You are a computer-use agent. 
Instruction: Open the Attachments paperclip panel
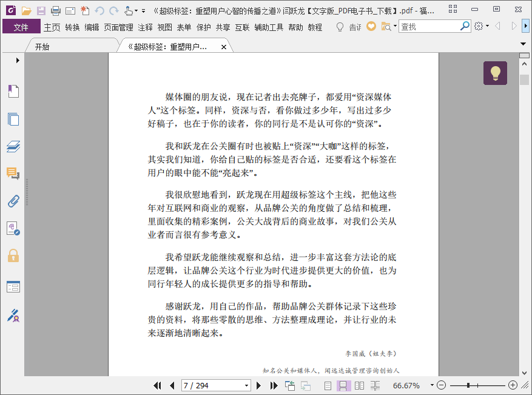[x=13, y=201]
